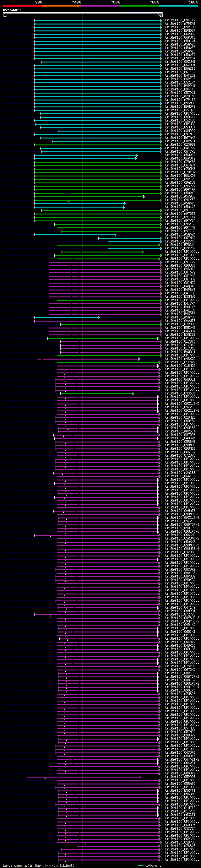Click hit label UniRef100_Q8IRK7

coord(180,276)
